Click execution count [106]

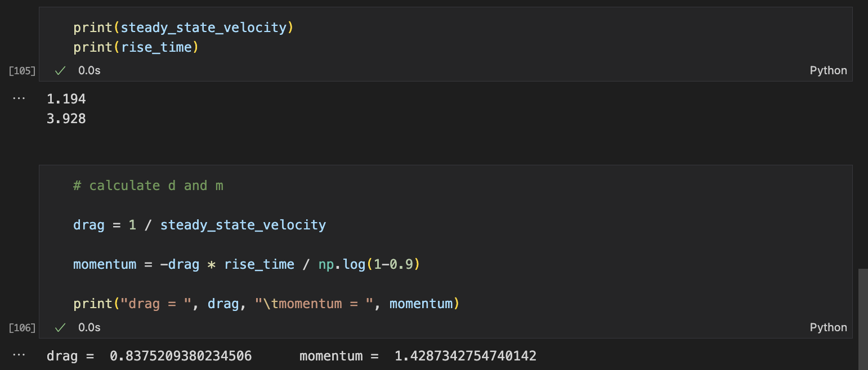click(x=22, y=327)
